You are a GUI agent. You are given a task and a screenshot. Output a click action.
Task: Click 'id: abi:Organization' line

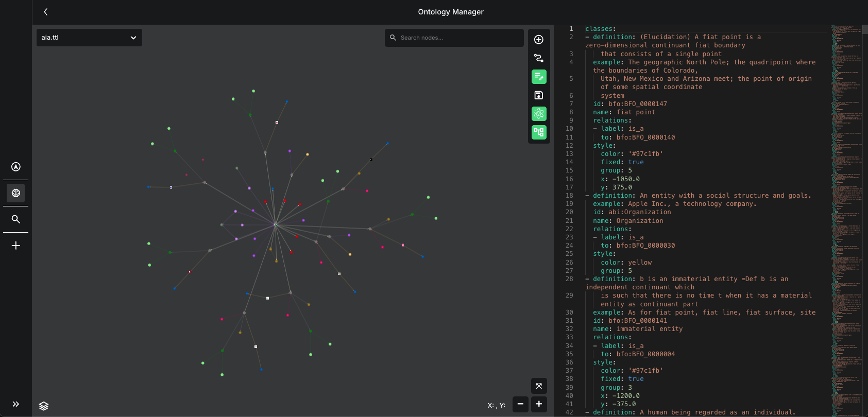[632, 212]
